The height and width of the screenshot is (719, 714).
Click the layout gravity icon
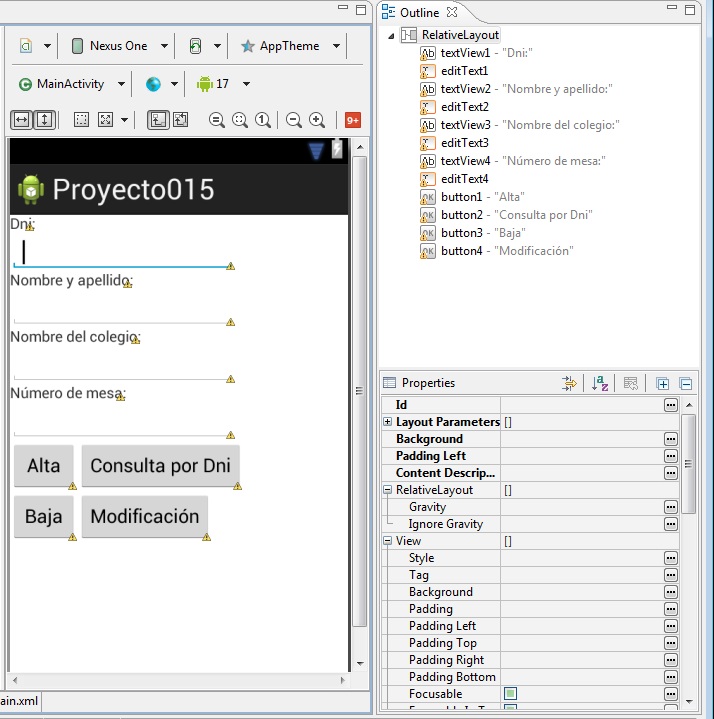click(105, 120)
